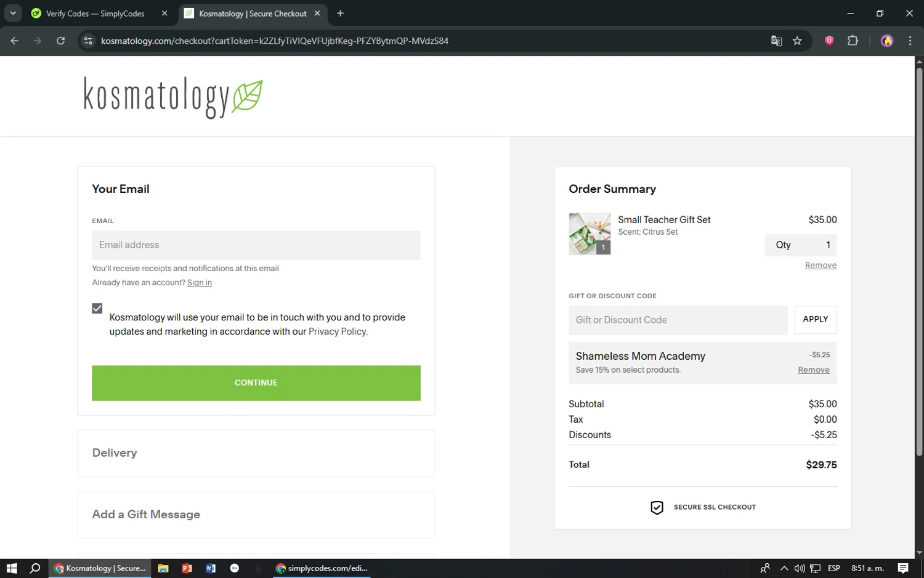924x578 pixels.
Task: Open the Privacy Policy link
Action: click(x=338, y=332)
